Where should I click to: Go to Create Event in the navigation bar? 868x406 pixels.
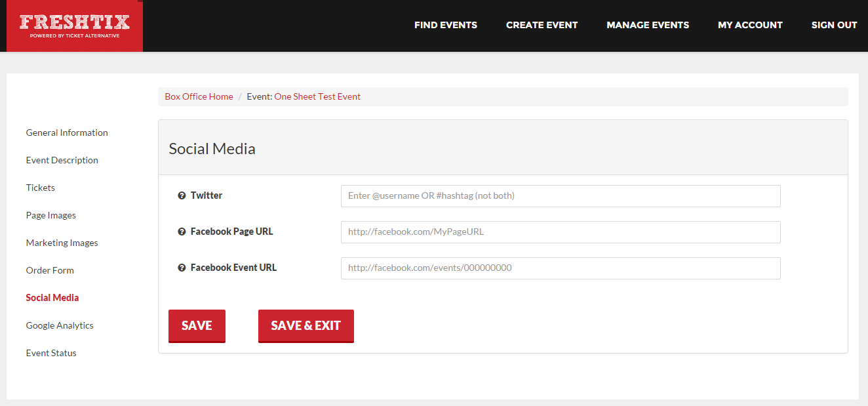point(542,25)
